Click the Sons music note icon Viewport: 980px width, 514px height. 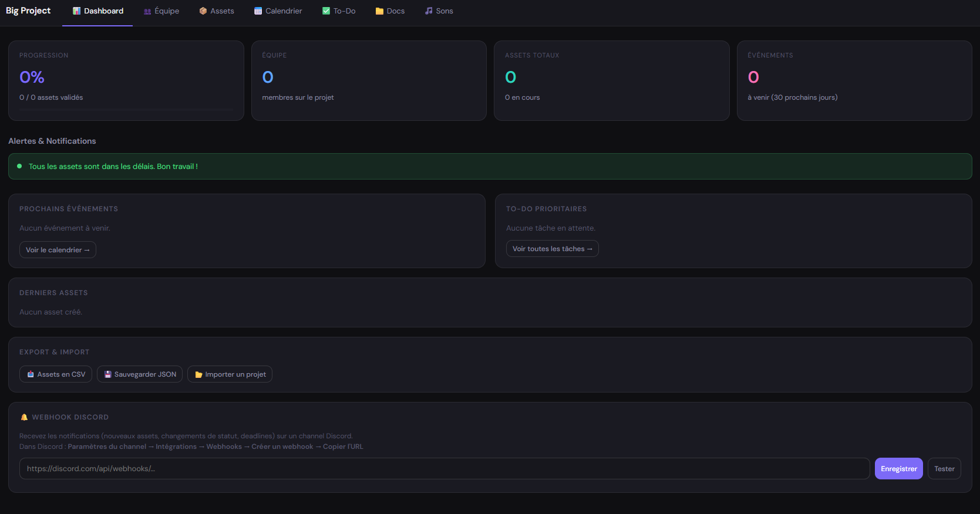tap(429, 11)
